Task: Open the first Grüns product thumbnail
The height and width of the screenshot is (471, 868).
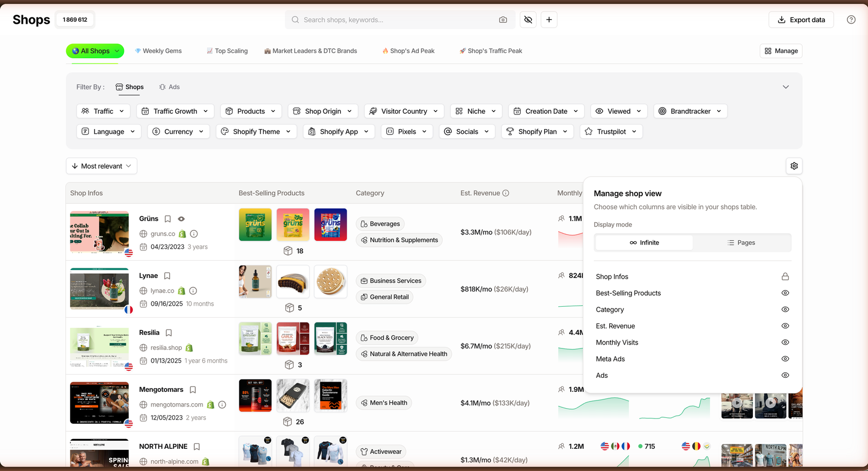Action: [255, 224]
